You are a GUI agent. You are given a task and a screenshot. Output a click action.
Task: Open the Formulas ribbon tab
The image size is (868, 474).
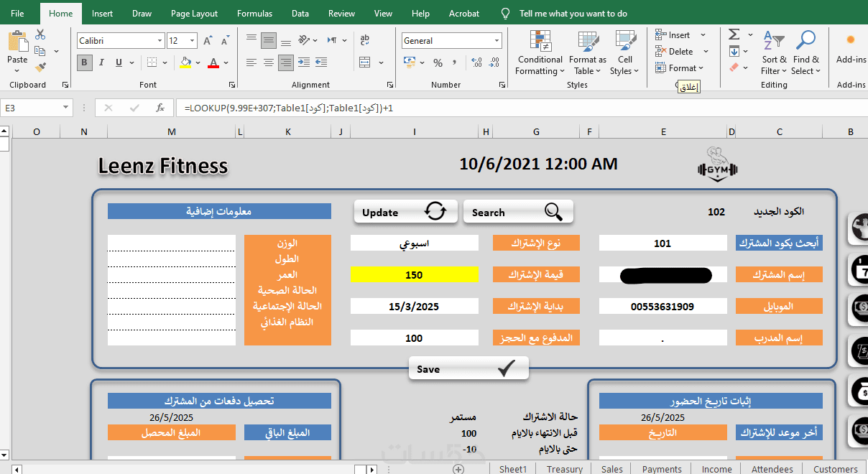[255, 14]
